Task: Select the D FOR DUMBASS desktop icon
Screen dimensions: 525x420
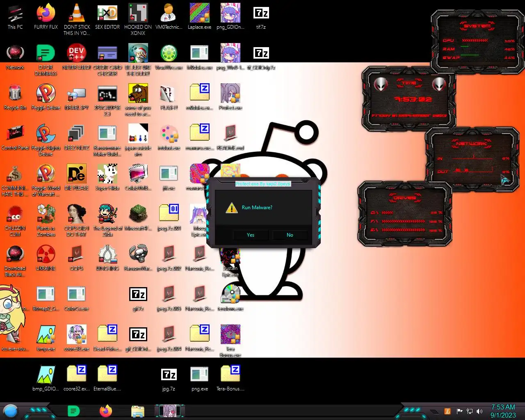Action: (46, 60)
